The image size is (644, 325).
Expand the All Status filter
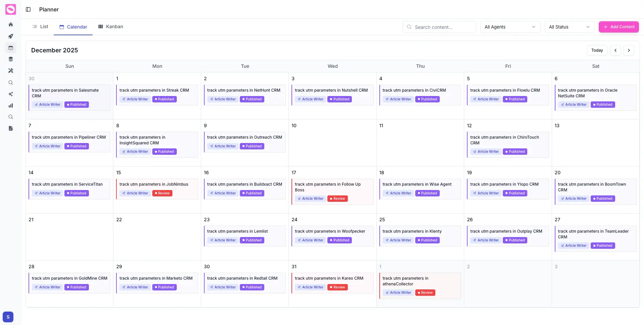(x=569, y=27)
